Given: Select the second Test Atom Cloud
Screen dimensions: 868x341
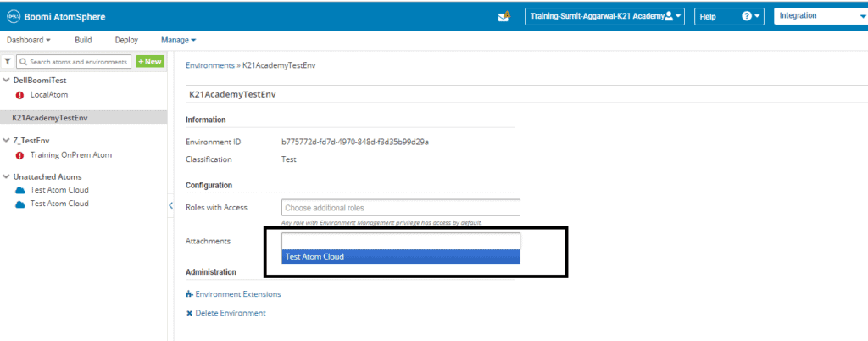Looking at the screenshot, I should point(59,204).
